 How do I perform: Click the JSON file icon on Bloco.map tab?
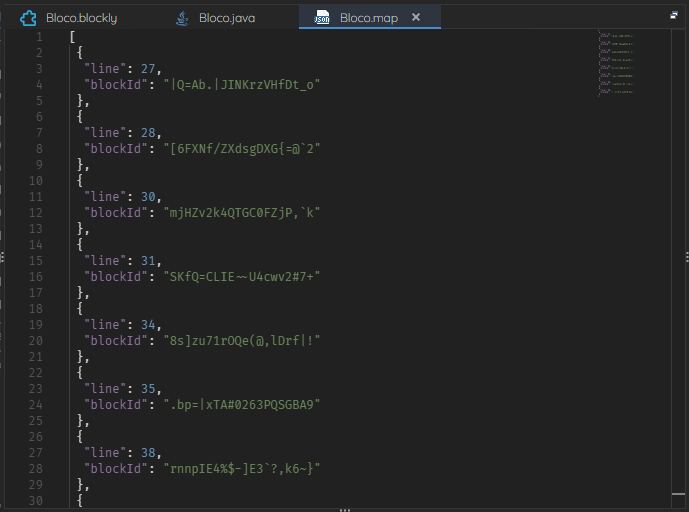click(x=322, y=18)
